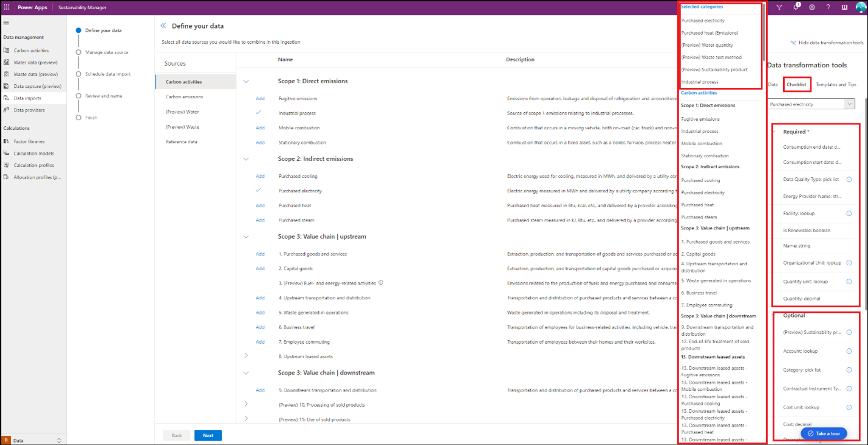The image size is (868, 445).
Task: Show info for Category pick list field
Action: 849,370
